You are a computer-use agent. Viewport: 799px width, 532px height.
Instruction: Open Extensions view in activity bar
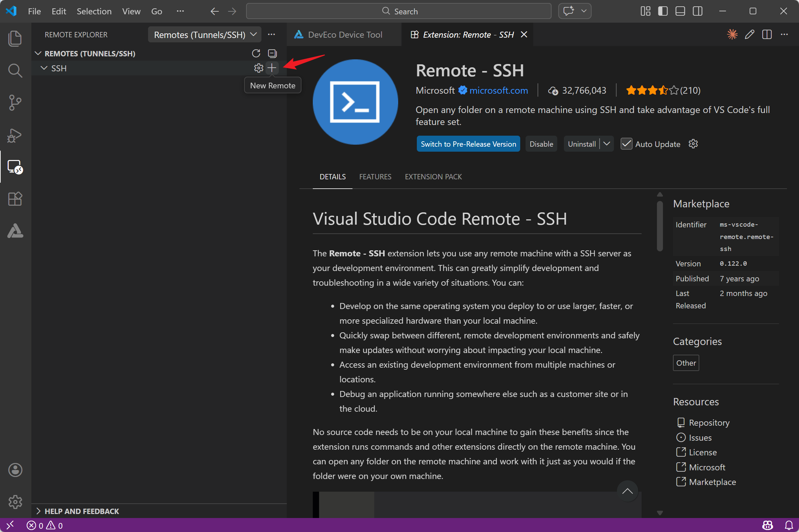tap(15, 199)
